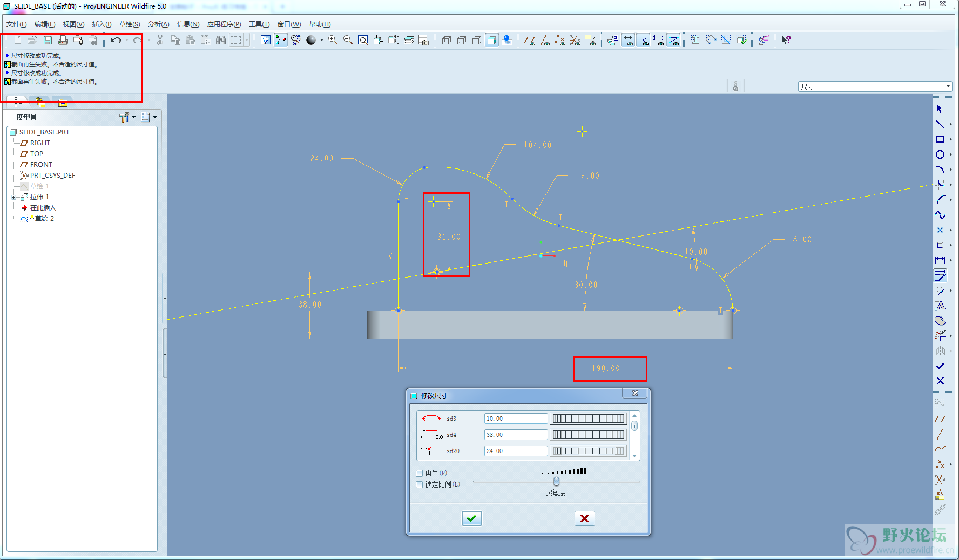Click the sd20 value field 24.00
The width and height of the screenshot is (959, 560).
click(x=516, y=451)
